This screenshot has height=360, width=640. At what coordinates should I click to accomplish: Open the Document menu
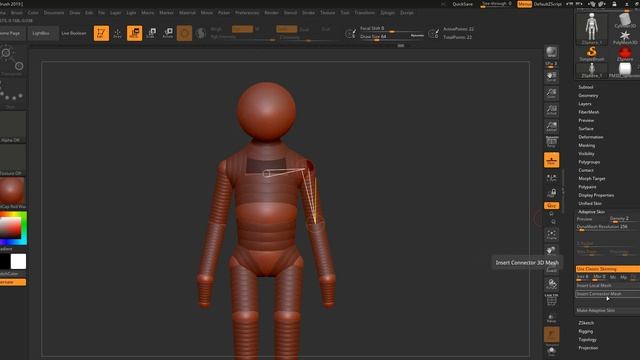54,13
